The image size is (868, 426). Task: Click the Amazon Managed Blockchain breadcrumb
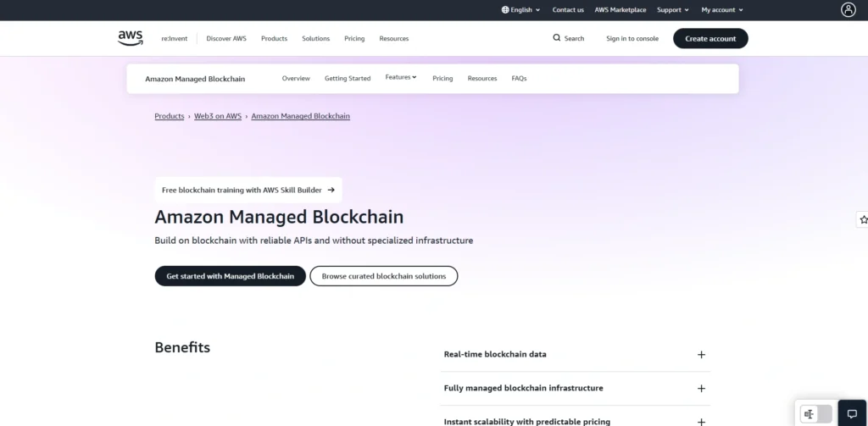point(301,116)
